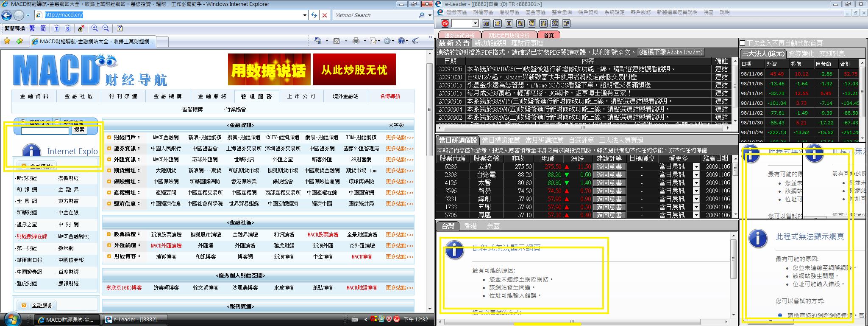868x326 pixels.
Task: Click 更多站點 link in 財經門戶 row
Action: tap(399, 138)
